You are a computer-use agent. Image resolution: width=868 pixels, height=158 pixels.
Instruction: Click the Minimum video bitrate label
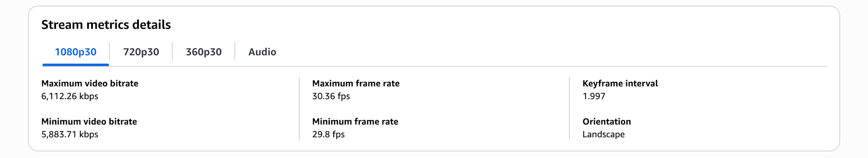coord(89,121)
